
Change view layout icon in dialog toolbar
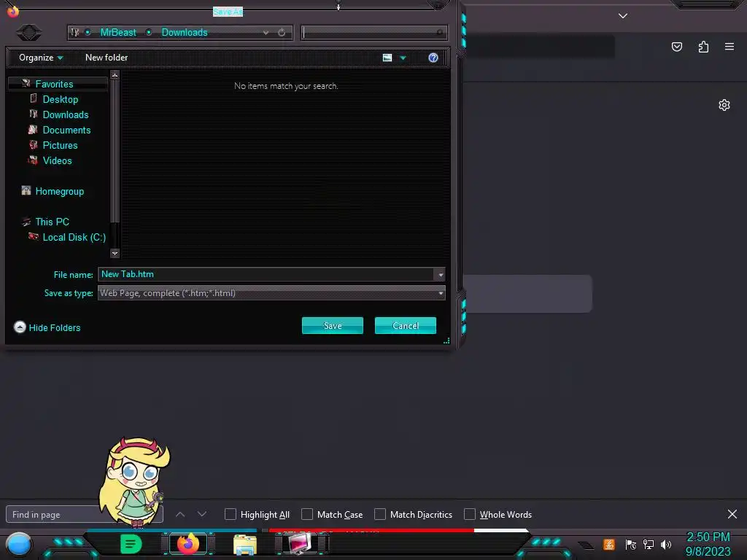(387, 58)
